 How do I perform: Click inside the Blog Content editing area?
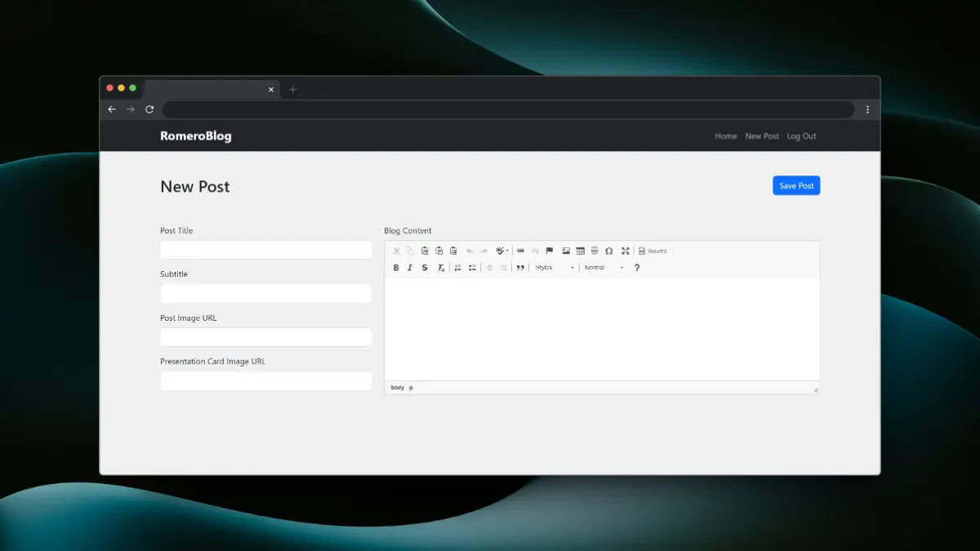(x=602, y=329)
